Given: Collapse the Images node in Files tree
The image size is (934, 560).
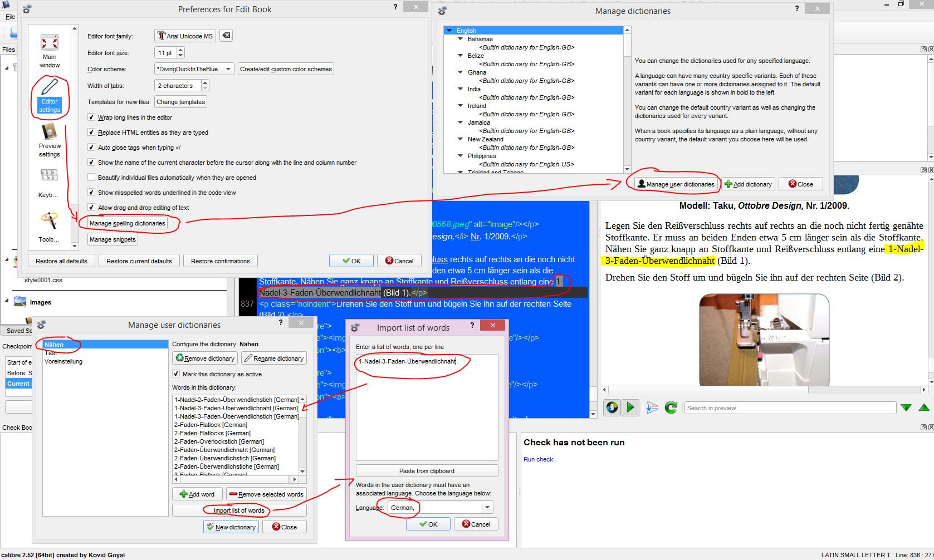Looking at the screenshot, I should pyautogui.click(x=7, y=301).
